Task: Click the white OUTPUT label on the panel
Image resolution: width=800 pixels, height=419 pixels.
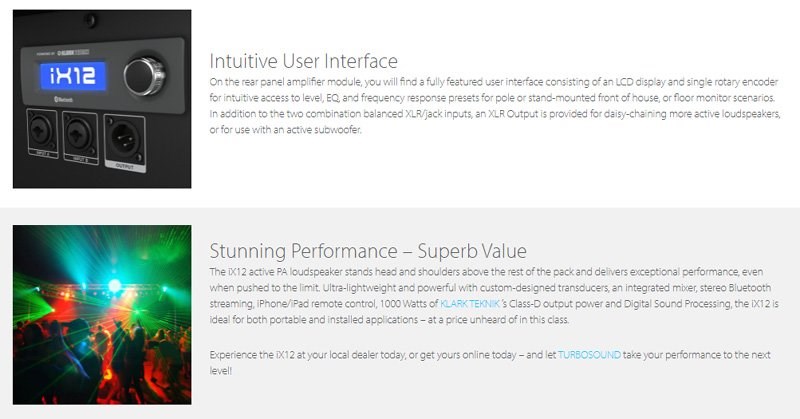Action: point(125,166)
